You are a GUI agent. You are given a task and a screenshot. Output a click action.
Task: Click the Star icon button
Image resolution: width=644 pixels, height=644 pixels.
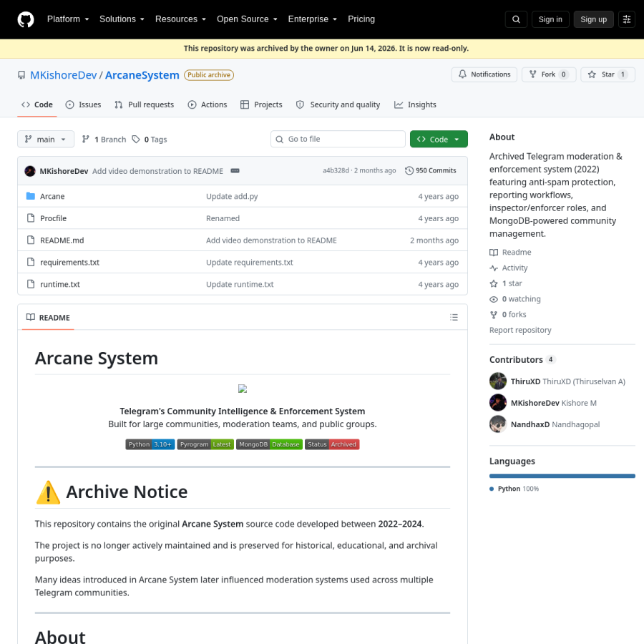click(608, 74)
